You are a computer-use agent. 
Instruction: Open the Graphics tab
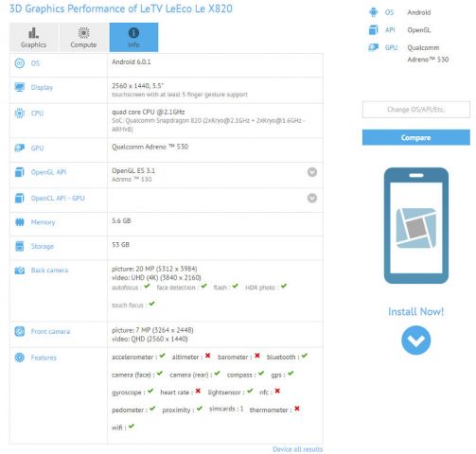pos(33,37)
